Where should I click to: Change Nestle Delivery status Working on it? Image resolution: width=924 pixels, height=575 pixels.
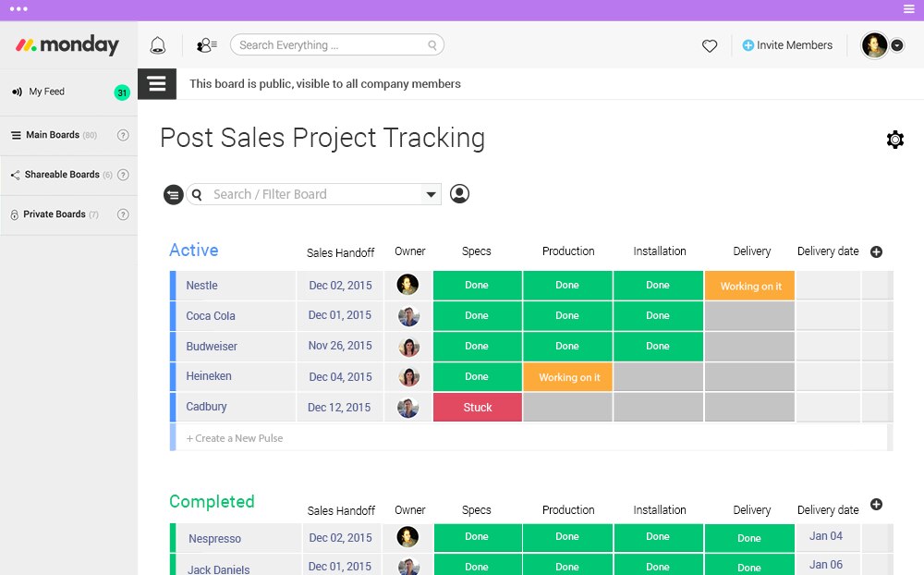coord(749,286)
